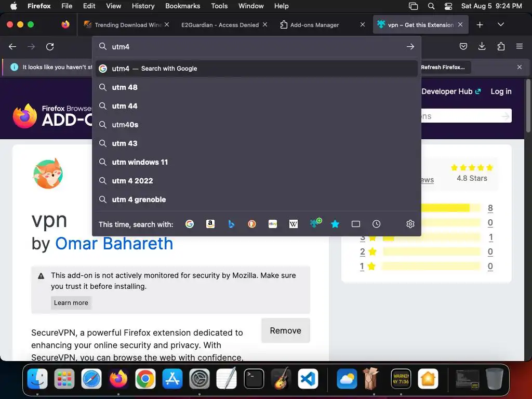
Task: Close the vpn extension tab
Action: (x=460, y=24)
